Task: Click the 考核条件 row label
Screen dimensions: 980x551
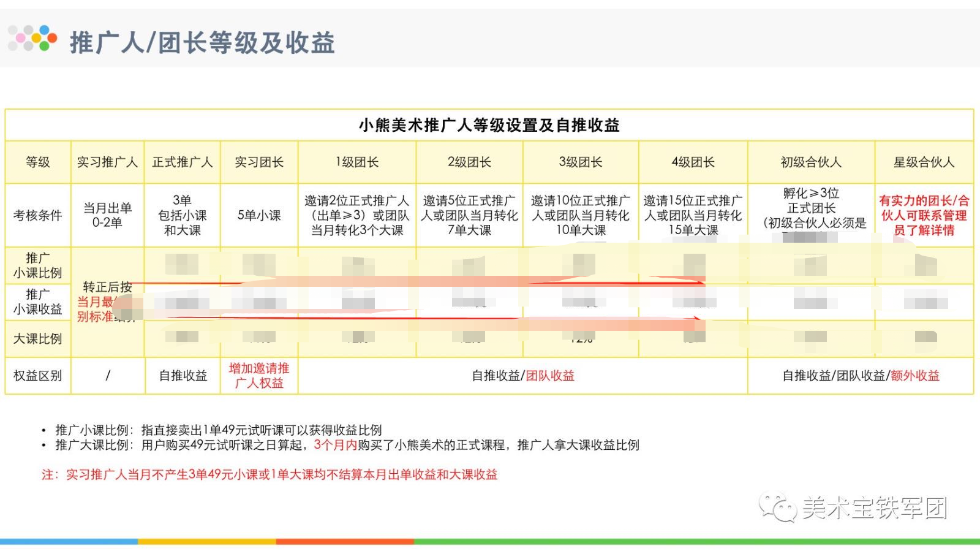Action: [38, 216]
